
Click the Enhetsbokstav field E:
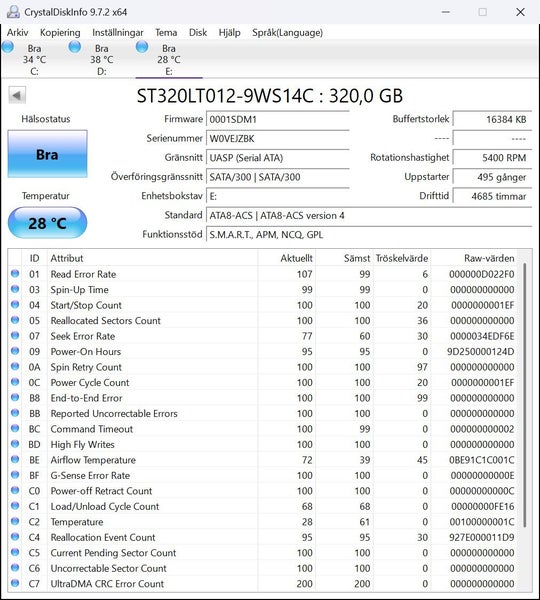tap(277, 196)
